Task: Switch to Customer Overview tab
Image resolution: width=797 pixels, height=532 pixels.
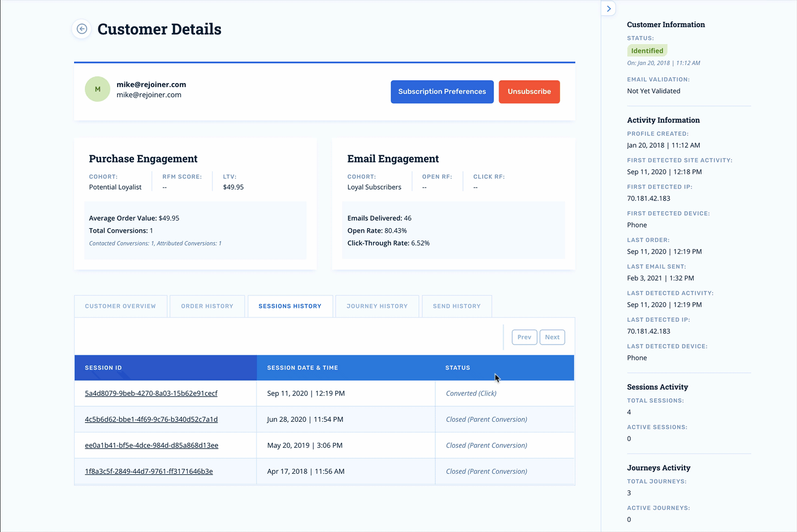Action: [120, 306]
